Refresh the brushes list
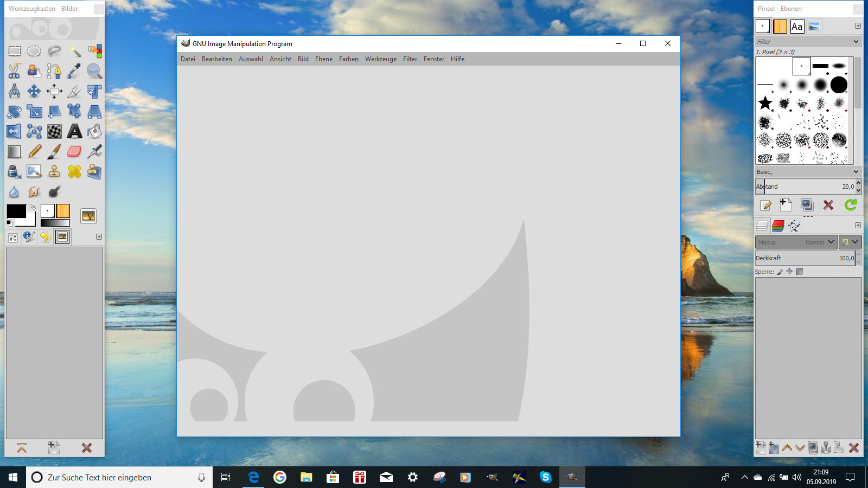Image resolution: width=868 pixels, height=488 pixels. coord(850,204)
